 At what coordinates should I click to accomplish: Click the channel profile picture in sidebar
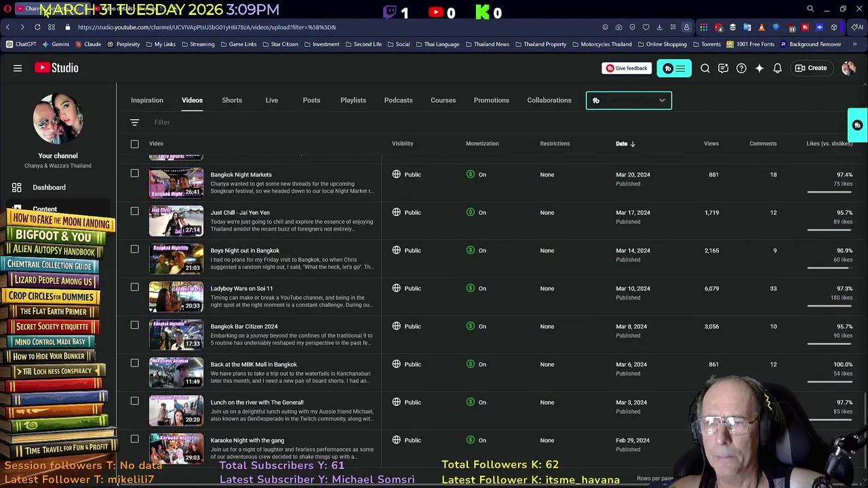(x=58, y=119)
